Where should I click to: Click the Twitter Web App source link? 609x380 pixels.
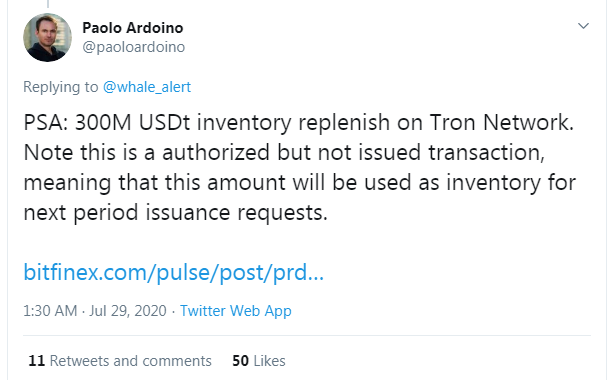point(236,311)
